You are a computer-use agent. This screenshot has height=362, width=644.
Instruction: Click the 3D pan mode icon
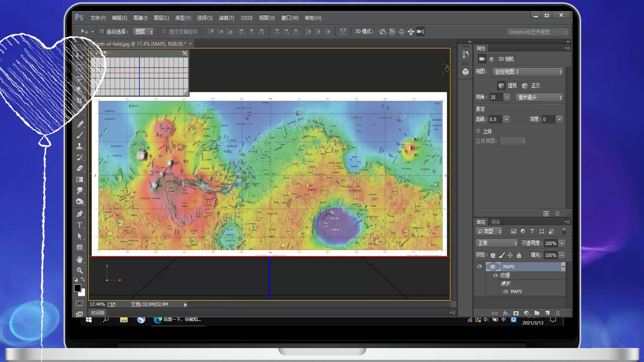(x=401, y=32)
